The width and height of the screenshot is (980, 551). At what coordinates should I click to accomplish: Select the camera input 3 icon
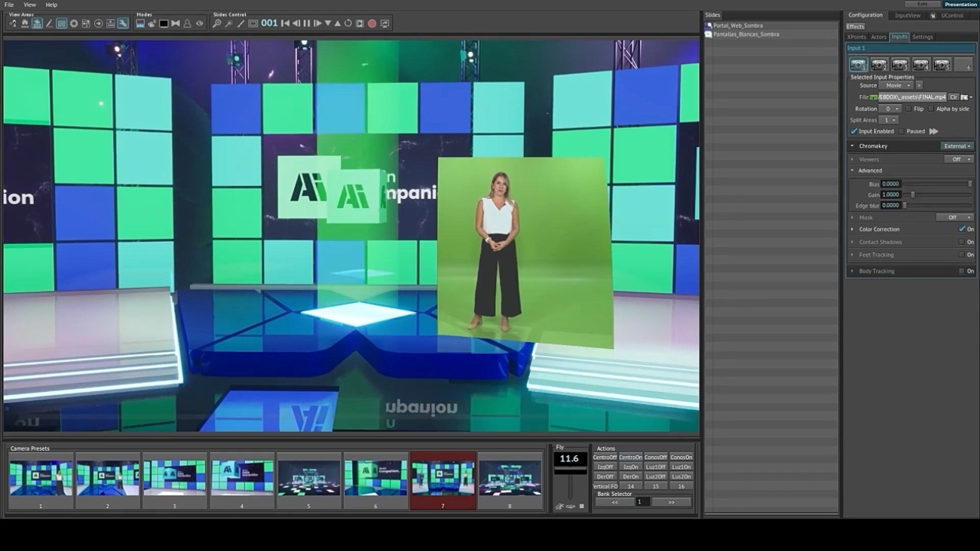[x=900, y=66]
